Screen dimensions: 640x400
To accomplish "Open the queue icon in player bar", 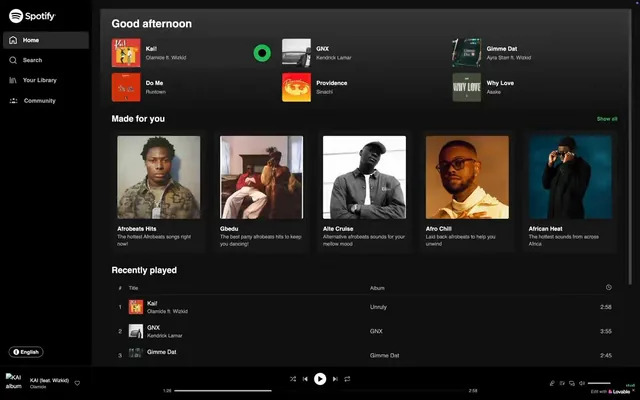I will [562, 383].
